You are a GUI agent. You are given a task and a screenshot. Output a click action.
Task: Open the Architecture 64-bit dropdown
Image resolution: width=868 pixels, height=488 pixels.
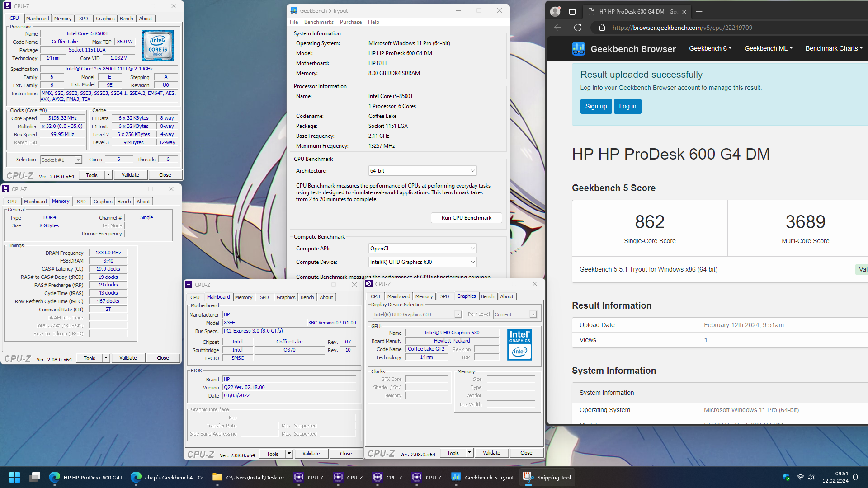pos(423,171)
